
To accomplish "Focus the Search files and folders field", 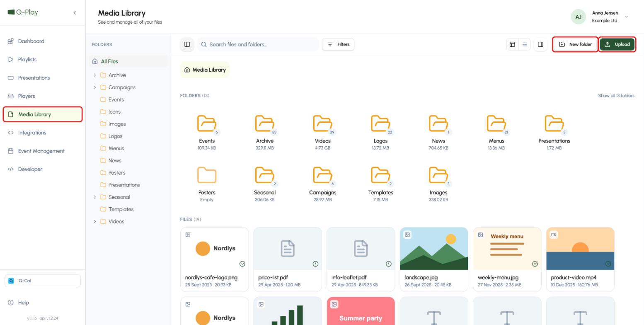I will point(258,44).
